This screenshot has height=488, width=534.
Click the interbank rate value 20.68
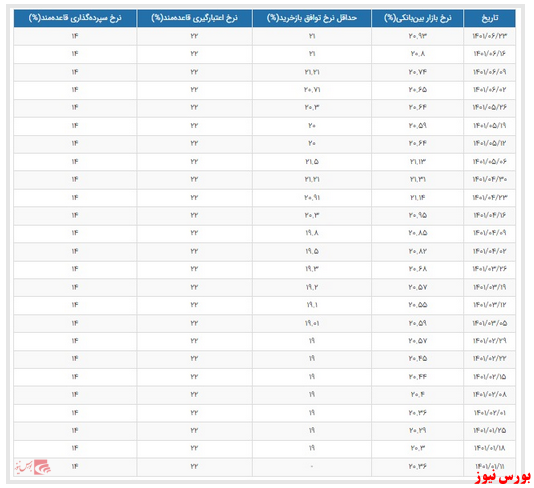tap(418, 269)
